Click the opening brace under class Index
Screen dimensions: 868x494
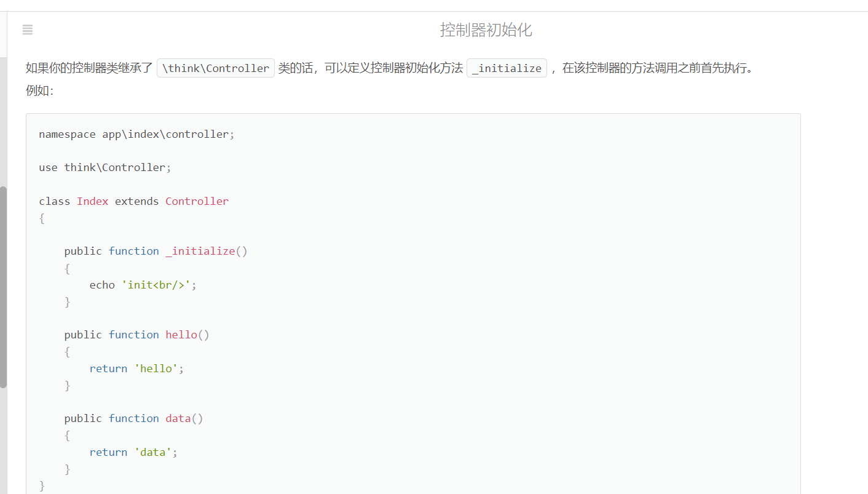[41, 217]
